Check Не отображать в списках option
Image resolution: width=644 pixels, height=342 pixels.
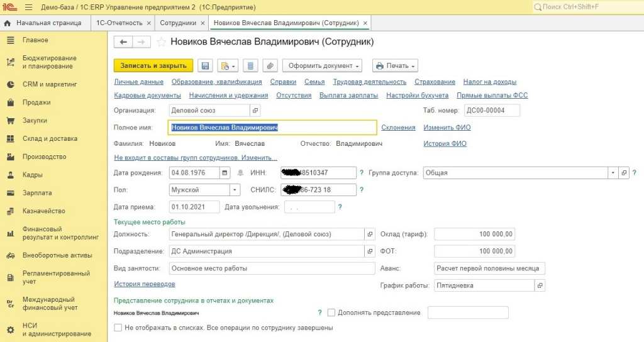118,328
